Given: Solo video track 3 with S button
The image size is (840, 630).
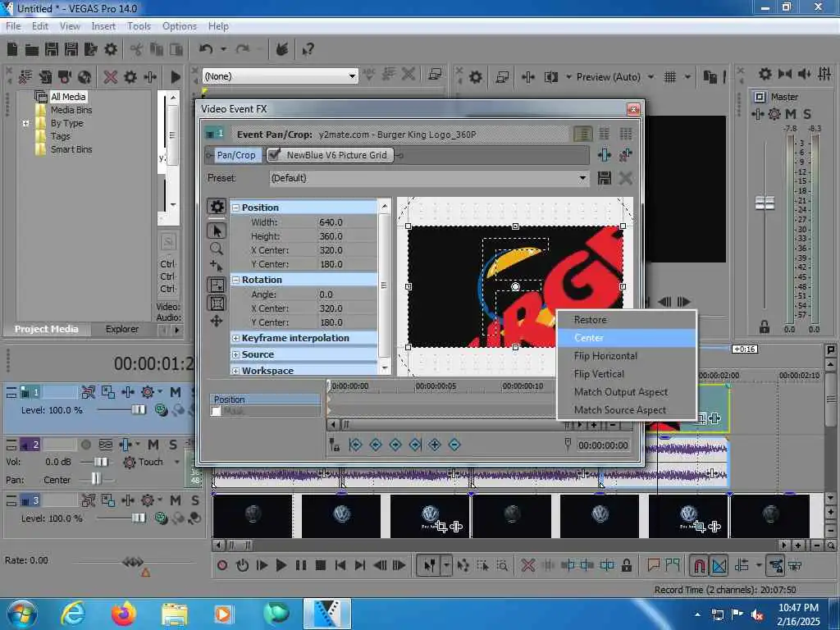Looking at the screenshot, I should [195, 500].
